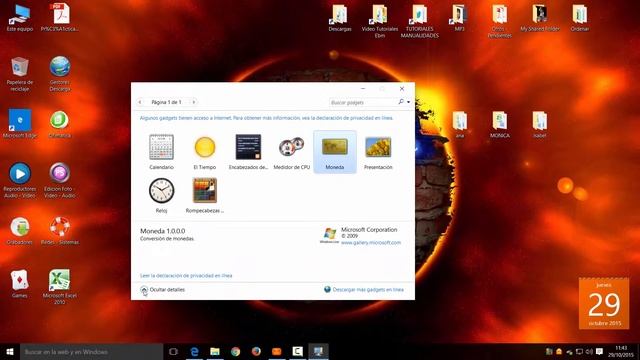The image size is (640, 360).
Task: Click Descargar más gadgets en línea
Action: [364, 289]
